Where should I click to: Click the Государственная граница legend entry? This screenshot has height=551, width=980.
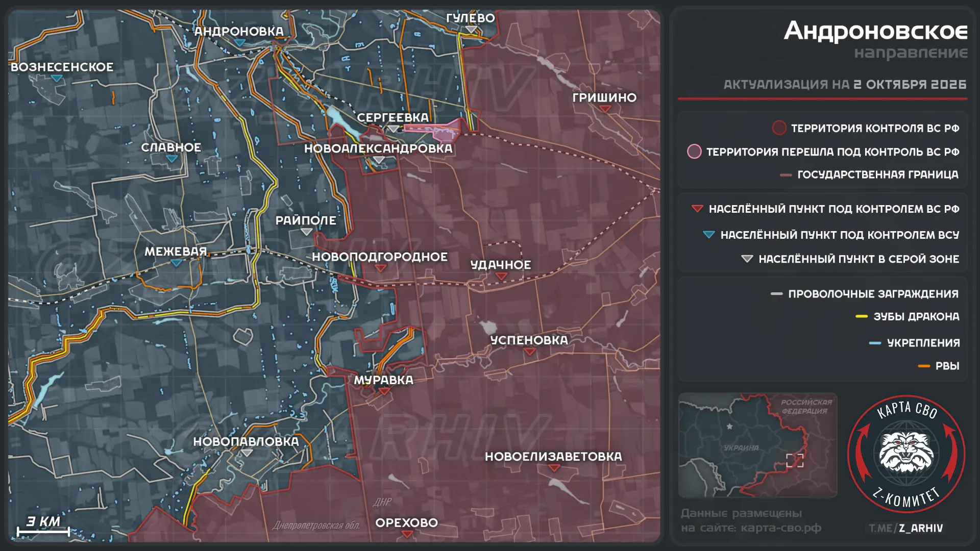click(869, 174)
